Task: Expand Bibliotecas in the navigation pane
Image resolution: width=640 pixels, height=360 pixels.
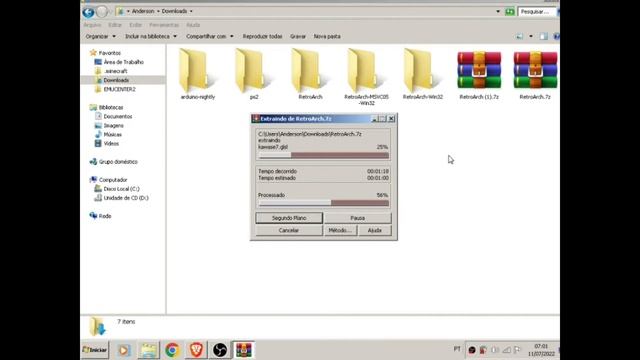Action: click(x=106, y=107)
